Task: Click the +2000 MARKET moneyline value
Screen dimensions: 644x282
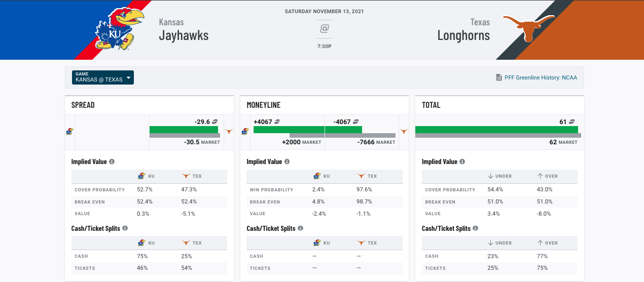Action: [x=302, y=142]
